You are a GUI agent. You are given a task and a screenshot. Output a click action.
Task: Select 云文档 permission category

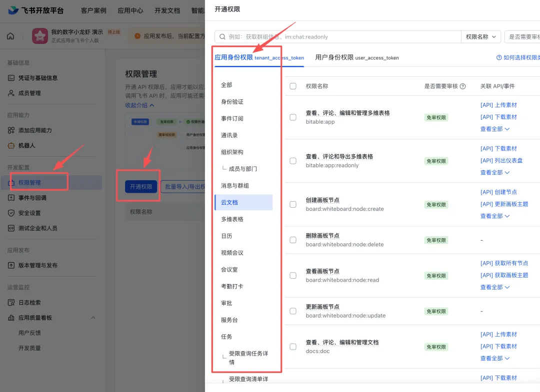point(243,203)
